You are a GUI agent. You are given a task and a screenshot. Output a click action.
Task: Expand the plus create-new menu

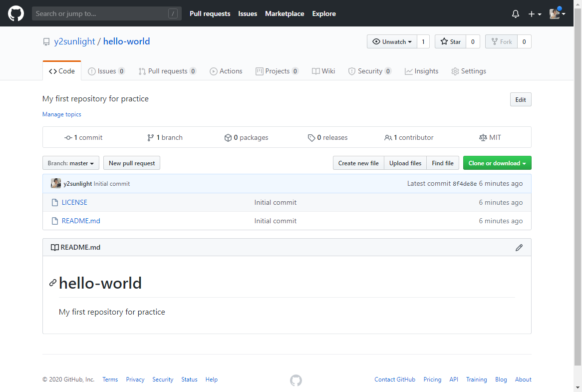[x=535, y=14]
